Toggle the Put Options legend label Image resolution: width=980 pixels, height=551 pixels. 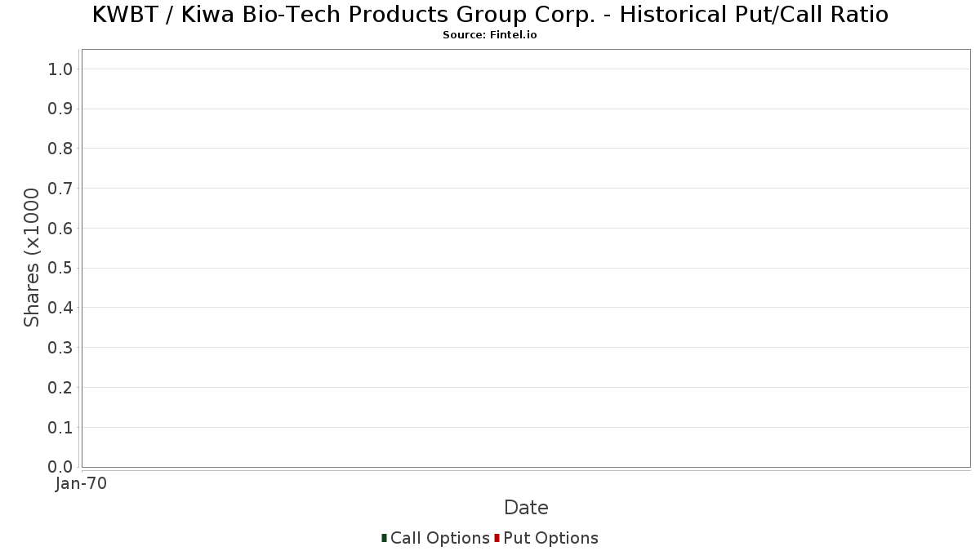tap(550, 538)
